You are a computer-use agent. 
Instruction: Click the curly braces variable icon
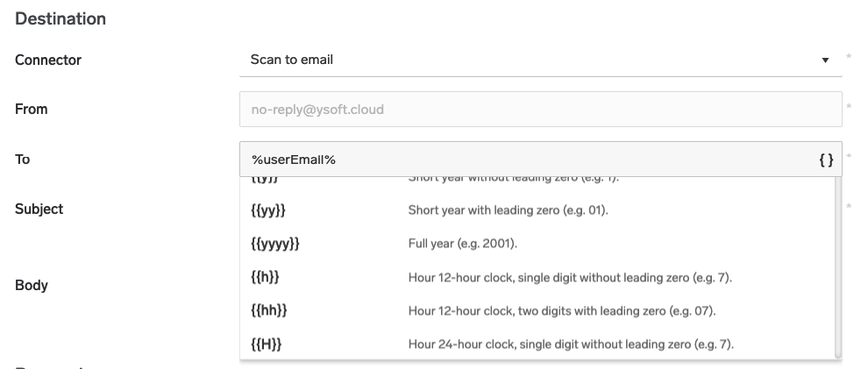click(825, 160)
